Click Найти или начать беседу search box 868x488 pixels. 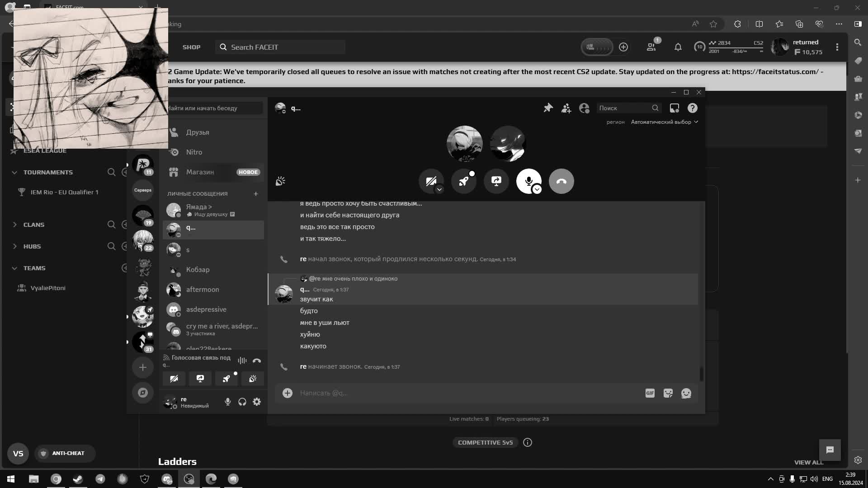click(x=214, y=108)
